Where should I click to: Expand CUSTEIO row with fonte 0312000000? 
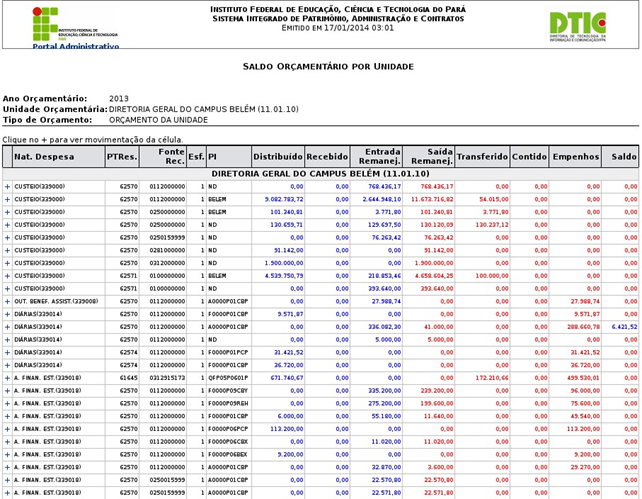pos(7,263)
